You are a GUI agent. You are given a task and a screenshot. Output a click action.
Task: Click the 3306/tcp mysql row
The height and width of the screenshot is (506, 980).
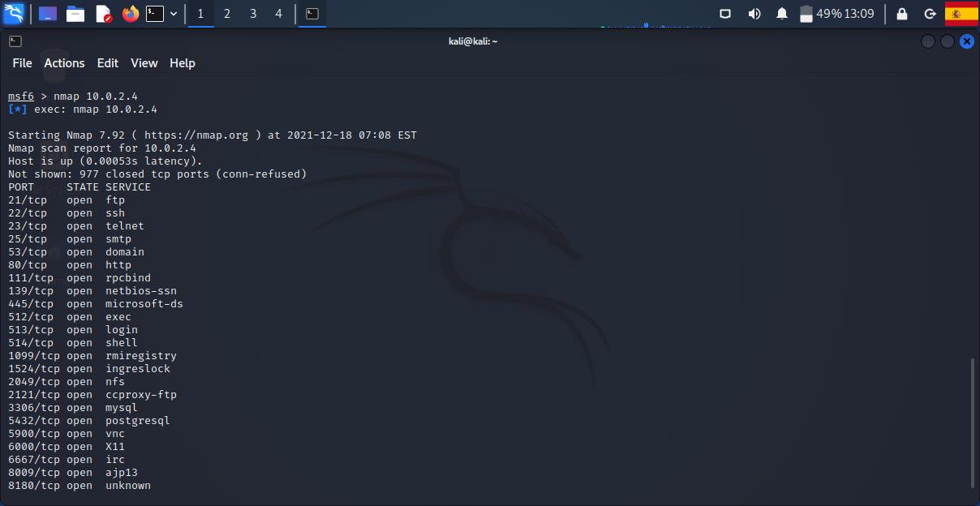coord(73,408)
